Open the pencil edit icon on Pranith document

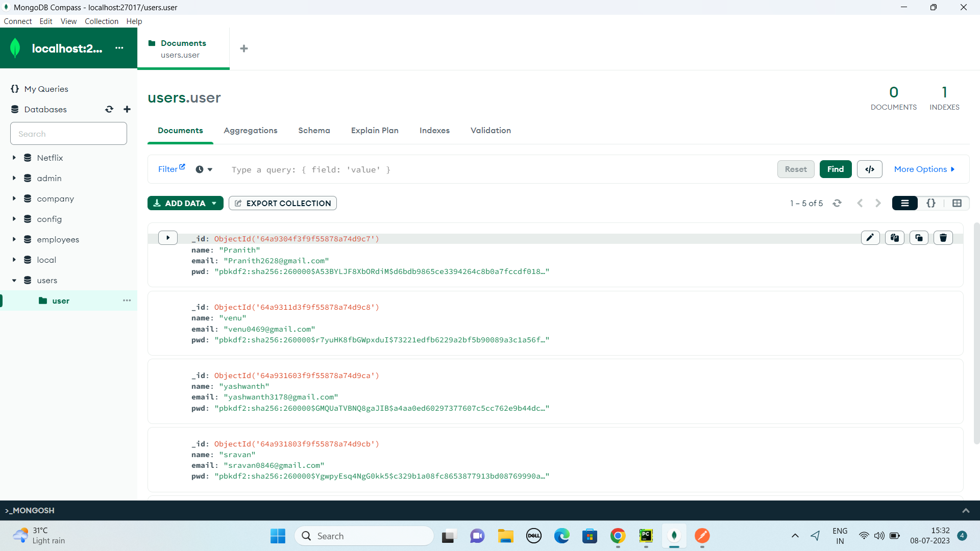click(x=870, y=237)
